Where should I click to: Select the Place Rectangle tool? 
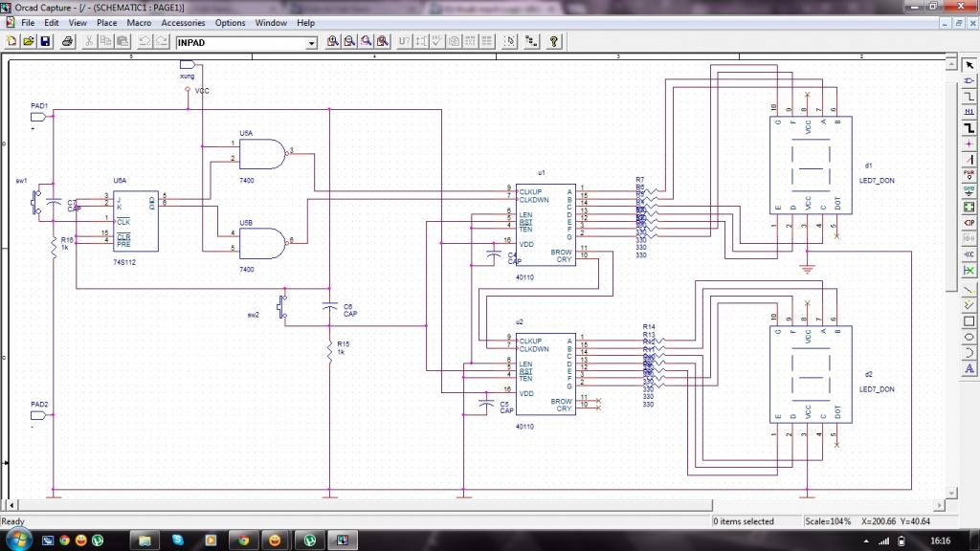pos(969,320)
